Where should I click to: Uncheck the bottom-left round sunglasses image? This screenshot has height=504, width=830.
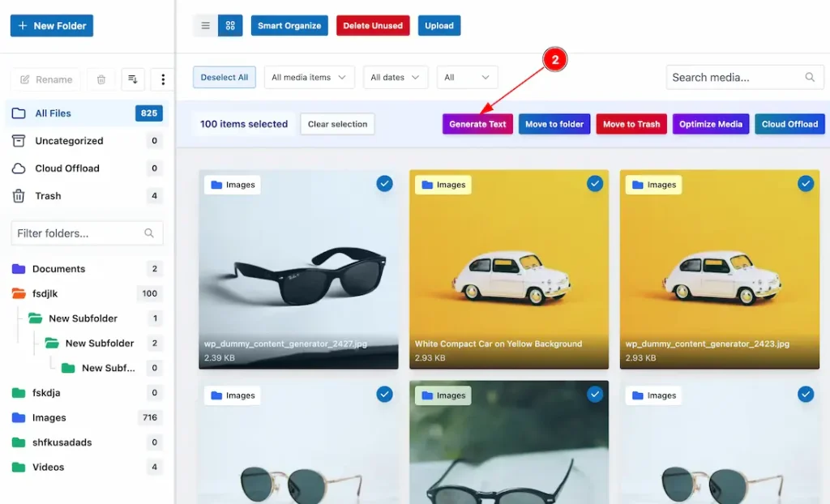tap(384, 395)
